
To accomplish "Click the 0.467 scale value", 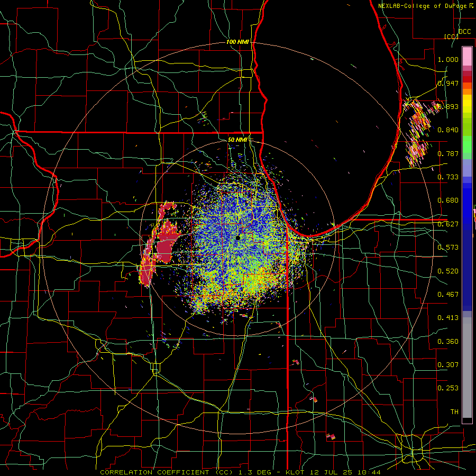I will [x=448, y=295].
